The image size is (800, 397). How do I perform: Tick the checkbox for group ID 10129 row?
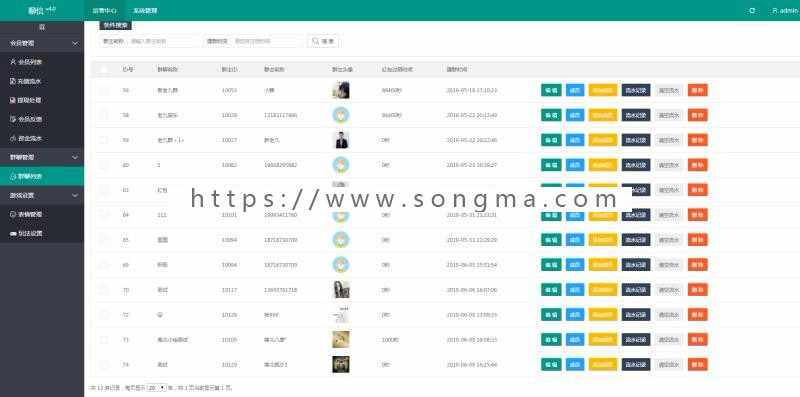click(104, 364)
